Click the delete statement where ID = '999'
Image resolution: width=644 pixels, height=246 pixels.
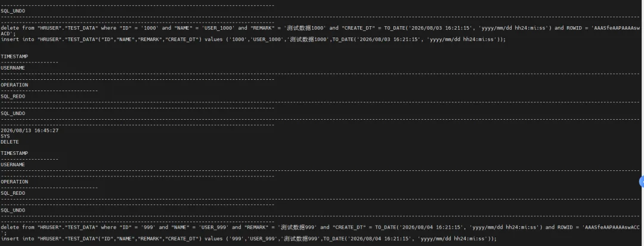pyautogui.click(x=320, y=230)
